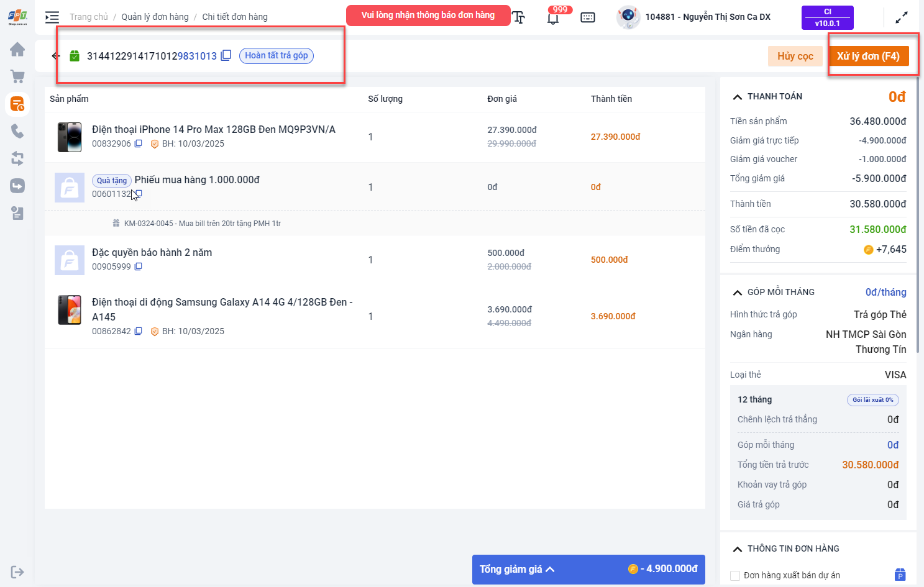
Task: Click the keyboard shortcuts icon
Action: click(588, 17)
